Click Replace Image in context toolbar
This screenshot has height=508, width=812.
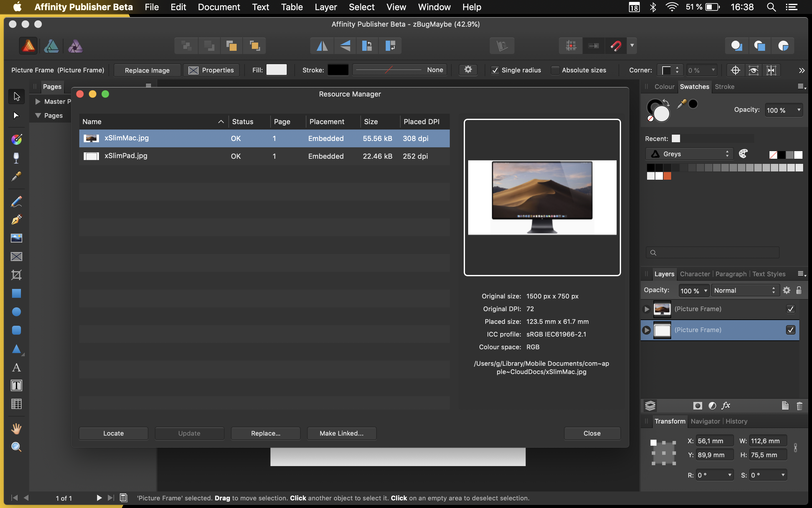tap(147, 70)
